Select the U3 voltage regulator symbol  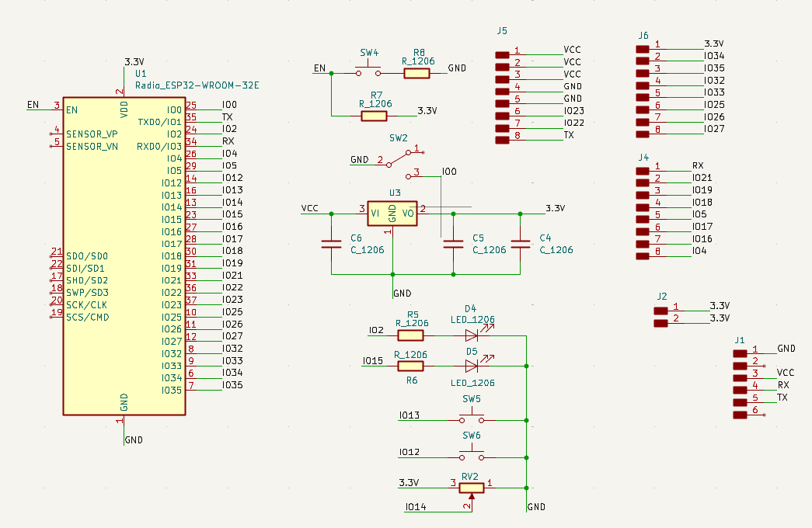click(392, 214)
